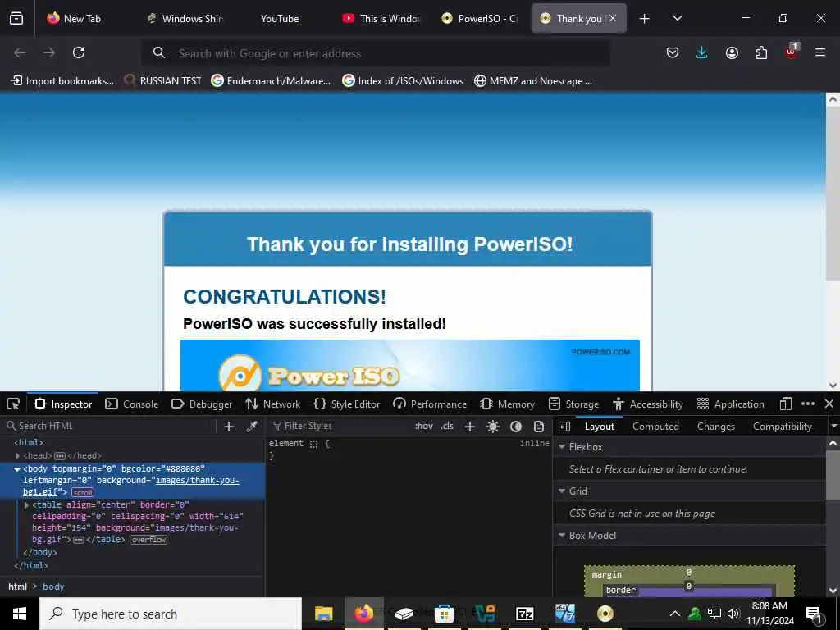Viewport: 840px width, 630px height.
Task: Toggle light color scheme simulation
Action: coord(493,427)
